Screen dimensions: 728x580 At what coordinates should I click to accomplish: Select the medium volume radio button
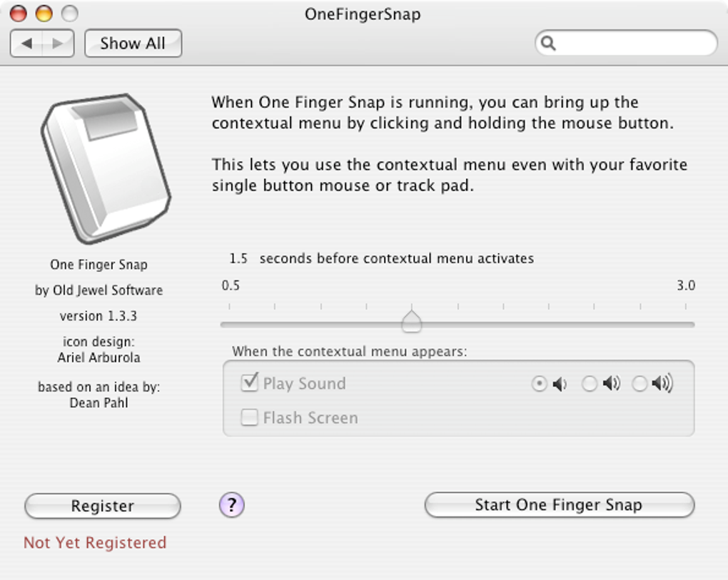click(x=590, y=384)
